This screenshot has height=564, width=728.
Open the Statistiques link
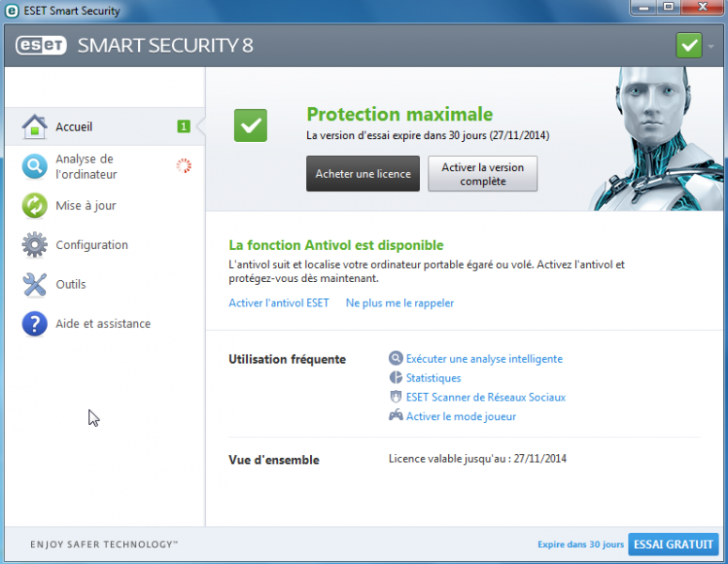pos(433,378)
